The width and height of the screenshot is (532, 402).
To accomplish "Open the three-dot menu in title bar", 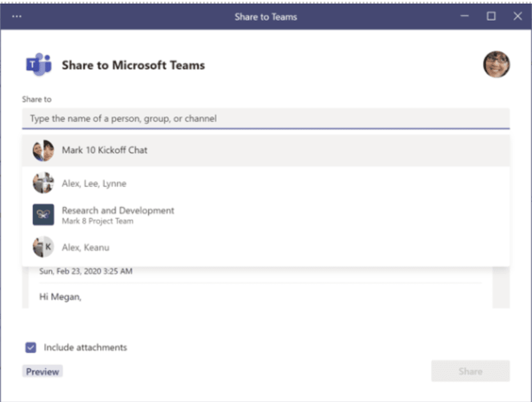I will point(17,17).
